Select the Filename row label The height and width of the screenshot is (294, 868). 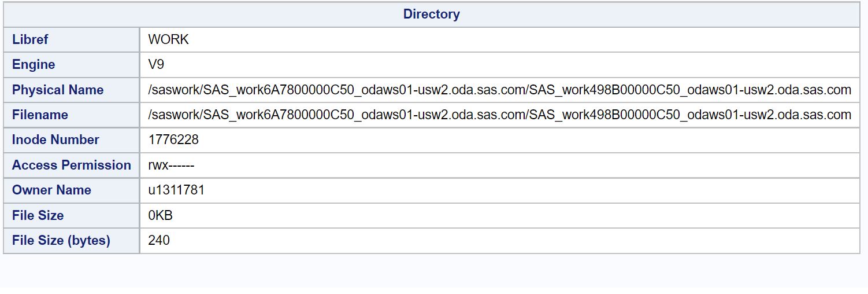click(x=40, y=115)
